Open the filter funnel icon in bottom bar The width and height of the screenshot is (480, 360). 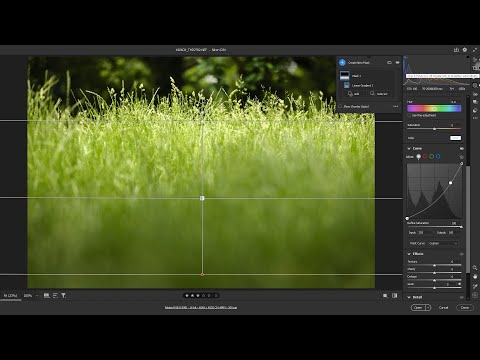(x=63, y=295)
